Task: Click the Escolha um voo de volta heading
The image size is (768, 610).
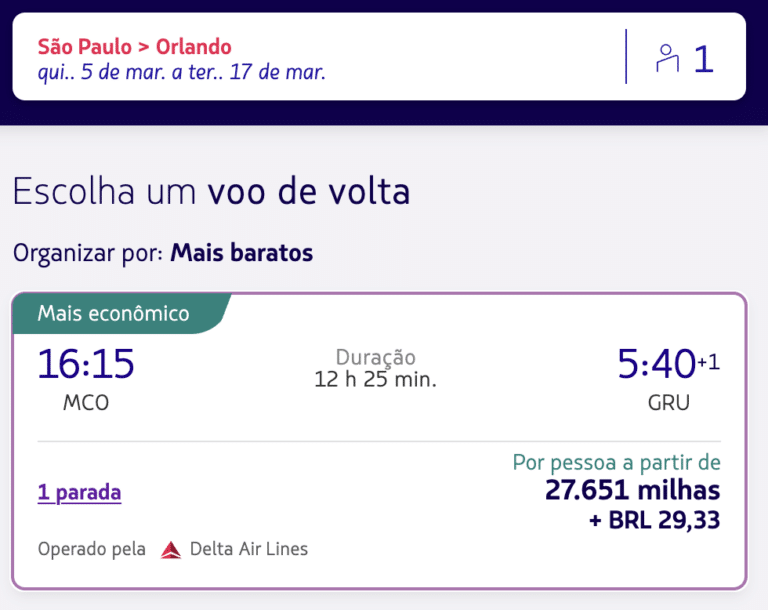Action: [211, 192]
